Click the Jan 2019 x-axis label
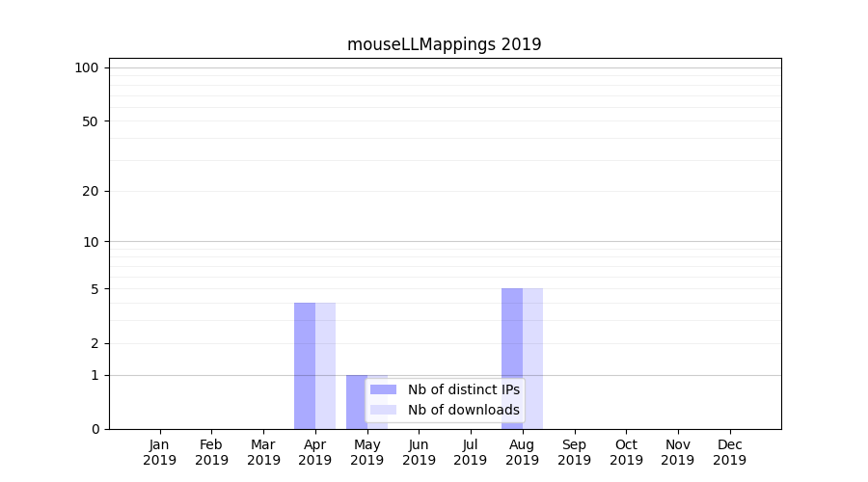Image resolution: width=868 pixels, height=482 pixels. [159, 452]
